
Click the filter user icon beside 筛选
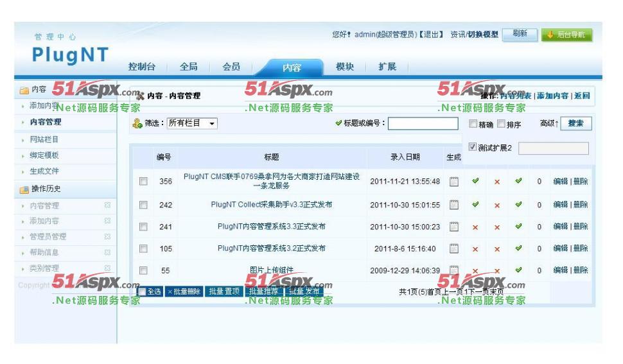(x=137, y=123)
